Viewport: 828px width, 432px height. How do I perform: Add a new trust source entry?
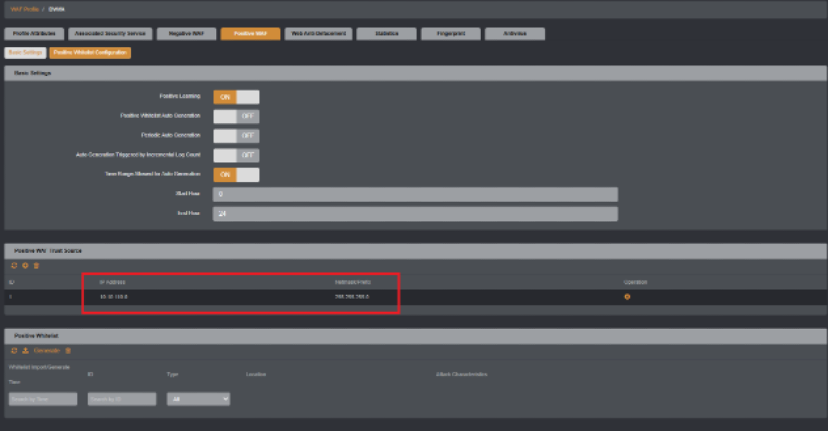pyautogui.click(x=25, y=266)
